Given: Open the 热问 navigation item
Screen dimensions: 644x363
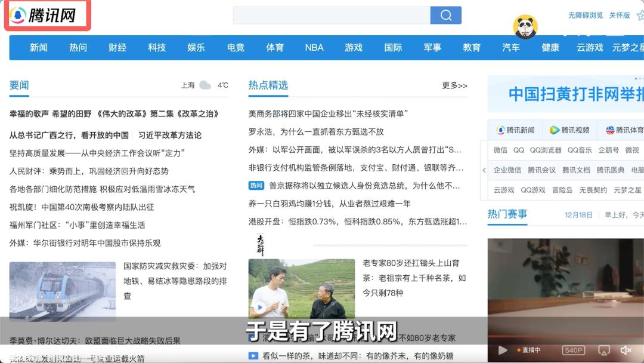Looking at the screenshot, I should click(78, 48).
